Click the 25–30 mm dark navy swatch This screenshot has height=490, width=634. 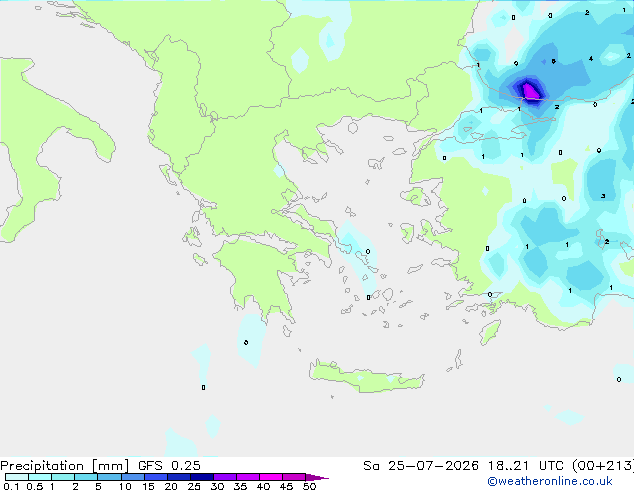pos(202,477)
